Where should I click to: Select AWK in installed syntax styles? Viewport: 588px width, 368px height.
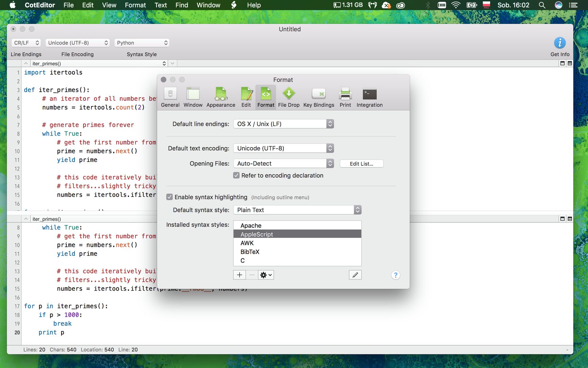(297, 243)
